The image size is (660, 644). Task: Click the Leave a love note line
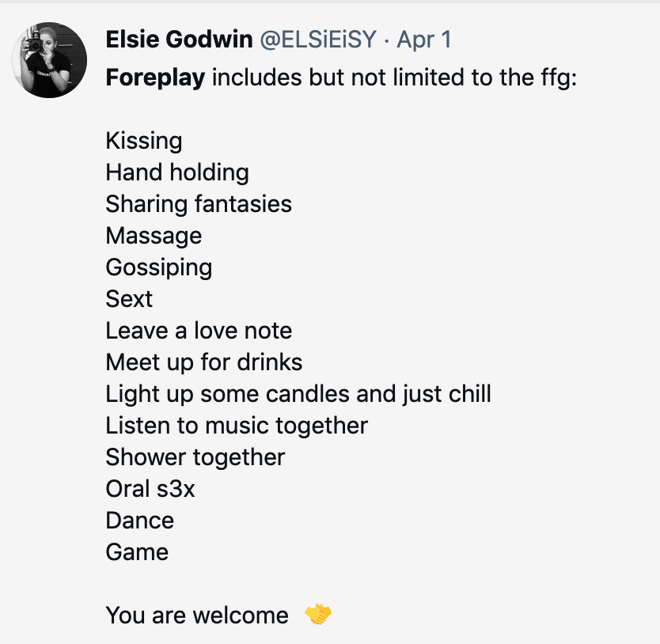coord(199,331)
